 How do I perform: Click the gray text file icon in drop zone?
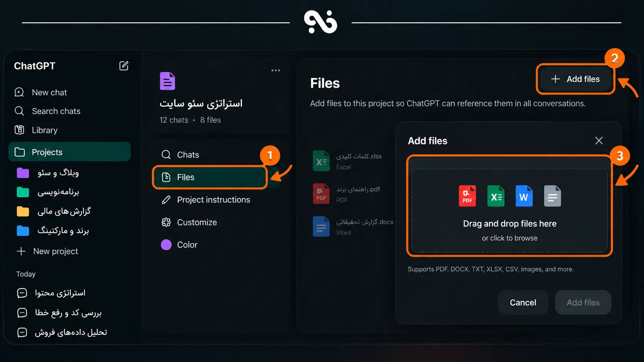(552, 196)
